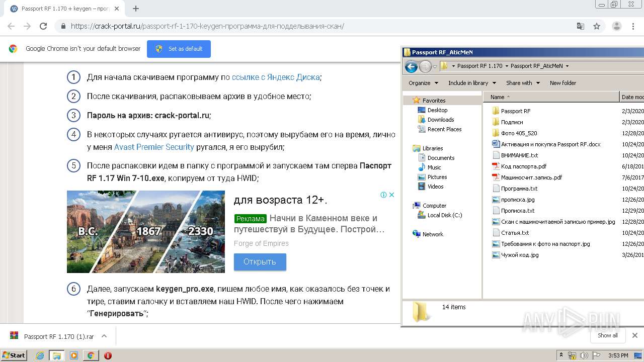Select Требования к фото на паспорт.jpg
Viewport: 644px width, 362px height.
[x=541, y=244]
